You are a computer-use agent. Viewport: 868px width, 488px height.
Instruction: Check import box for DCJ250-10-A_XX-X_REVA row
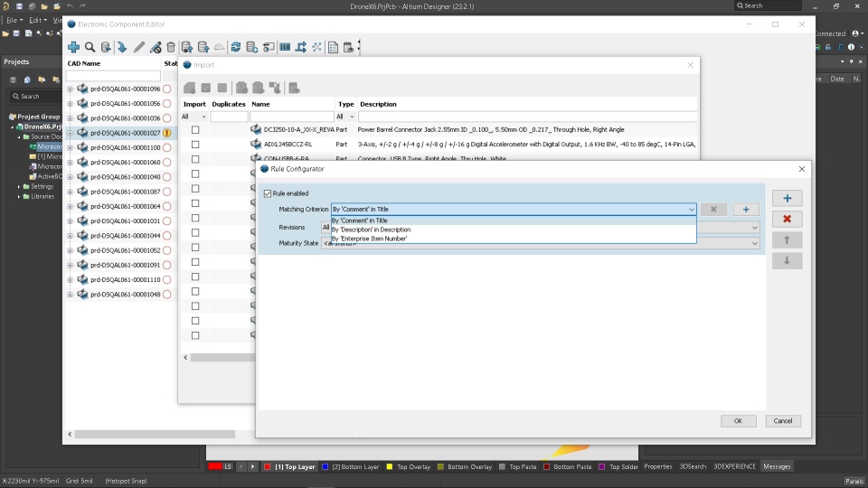(195, 129)
